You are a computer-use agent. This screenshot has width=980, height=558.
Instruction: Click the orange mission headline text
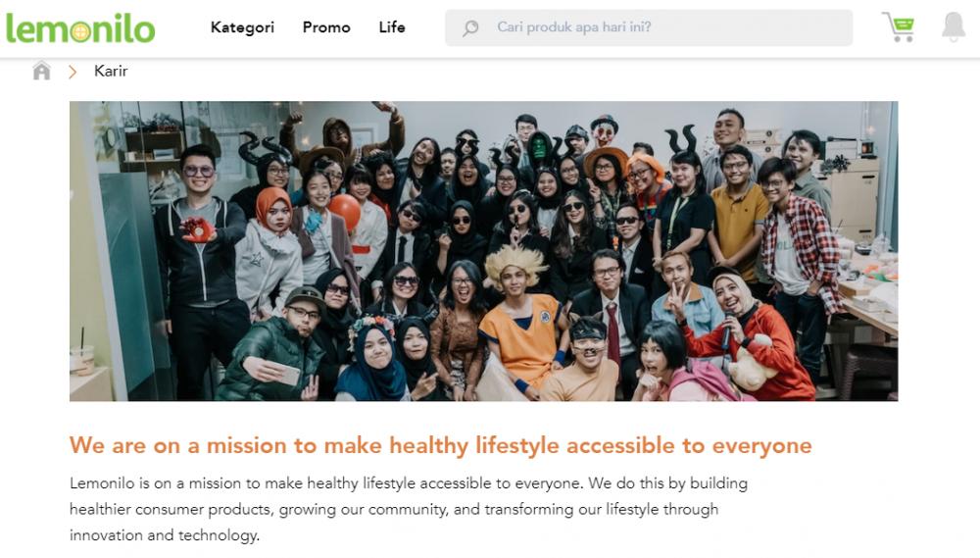click(441, 445)
